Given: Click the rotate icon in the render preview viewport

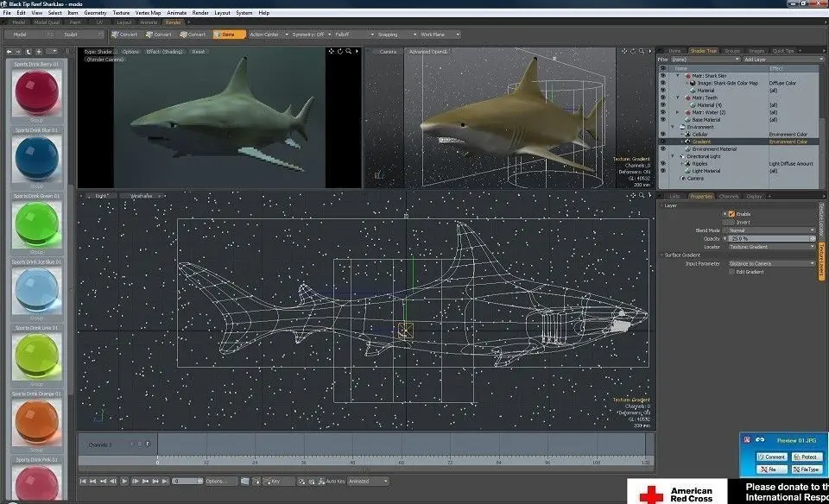Looking at the screenshot, I should click(x=340, y=51).
